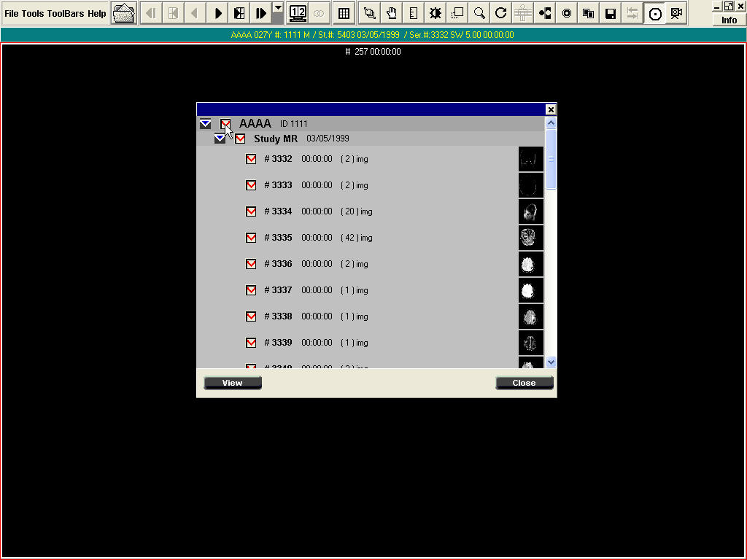Click the video camera cine icon

click(676, 13)
